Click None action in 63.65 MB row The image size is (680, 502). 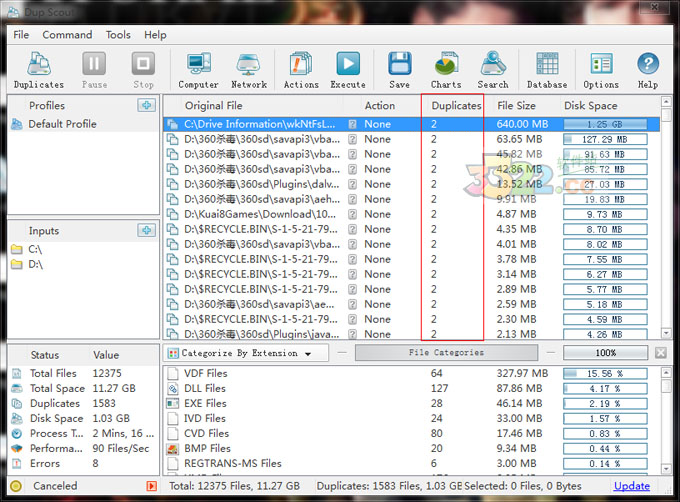click(377, 140)
